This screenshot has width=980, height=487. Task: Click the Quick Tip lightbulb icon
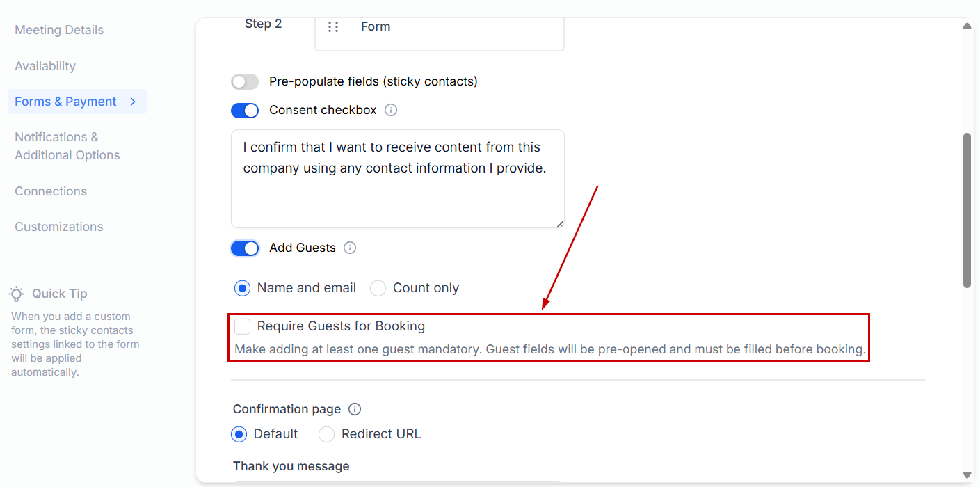pos(17,294)
